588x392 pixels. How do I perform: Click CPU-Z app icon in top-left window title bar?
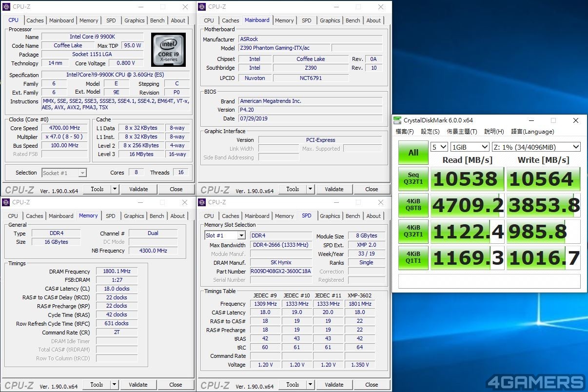(x=6, y=7)
